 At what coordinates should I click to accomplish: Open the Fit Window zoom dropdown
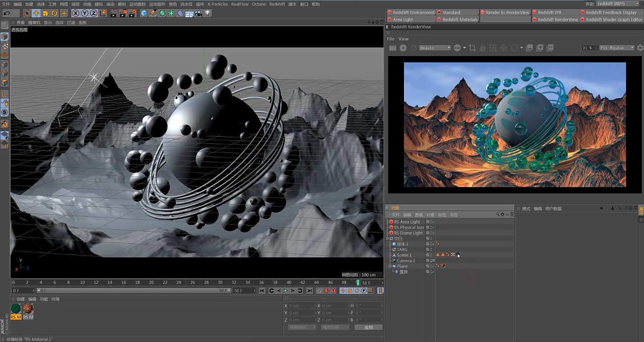point(617,48)
